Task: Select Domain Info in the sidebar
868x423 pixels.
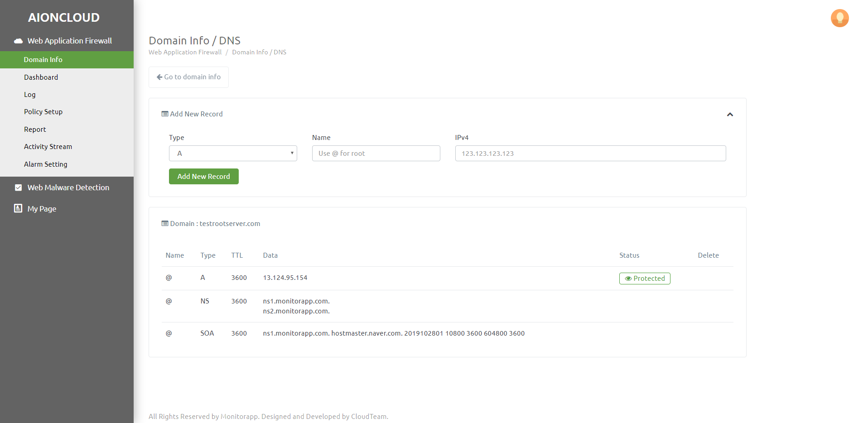Action: point(67,60)
